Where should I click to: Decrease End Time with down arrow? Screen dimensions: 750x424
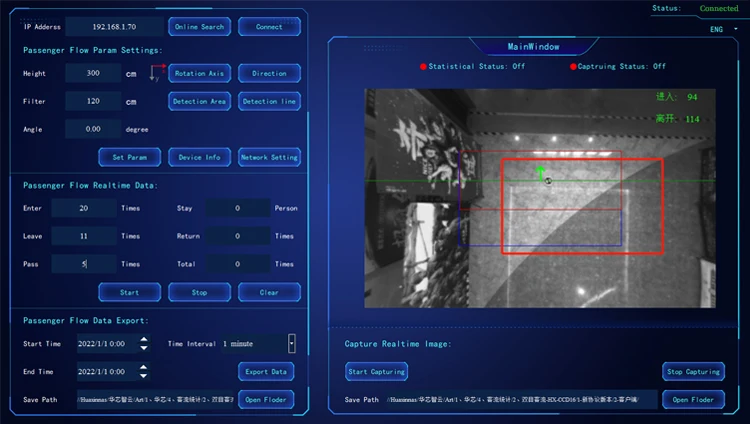(143, 376)
